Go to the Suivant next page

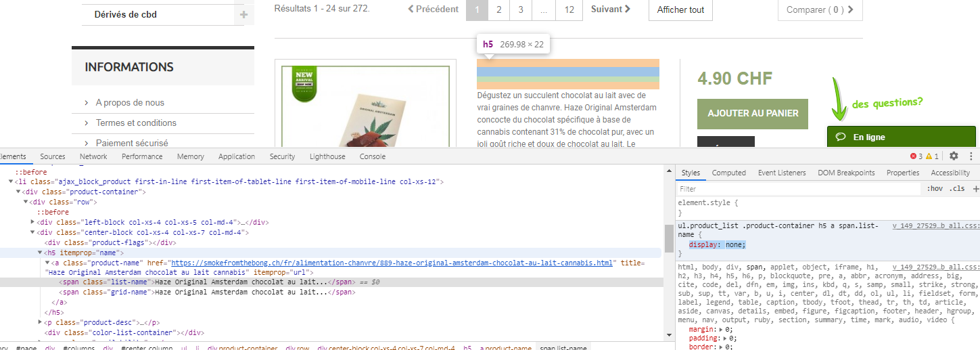611,9
